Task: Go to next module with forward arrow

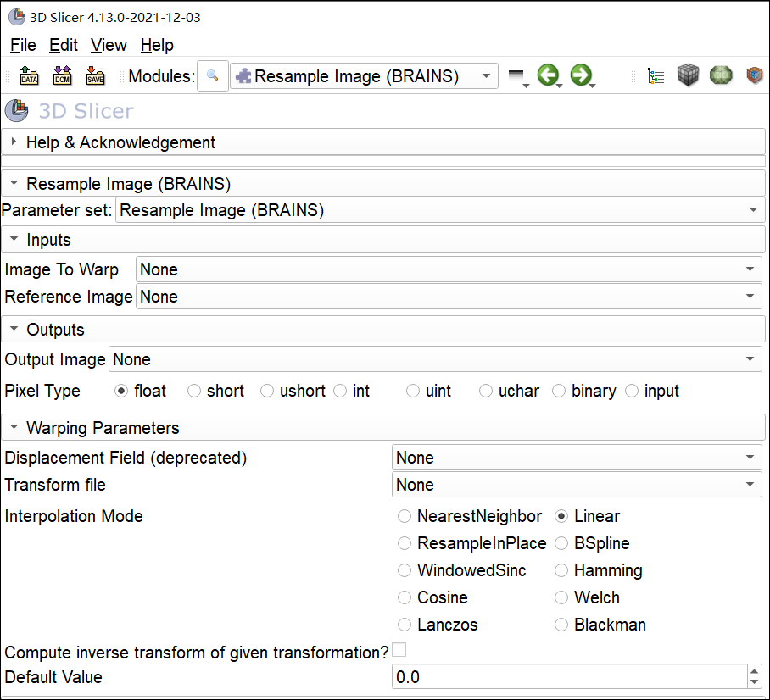Action: (580, 76)
